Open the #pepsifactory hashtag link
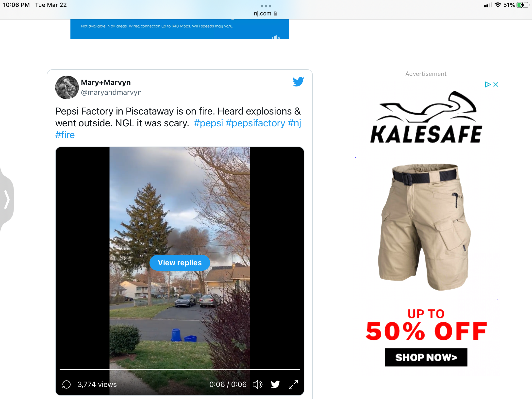 [x=255, y=123]
